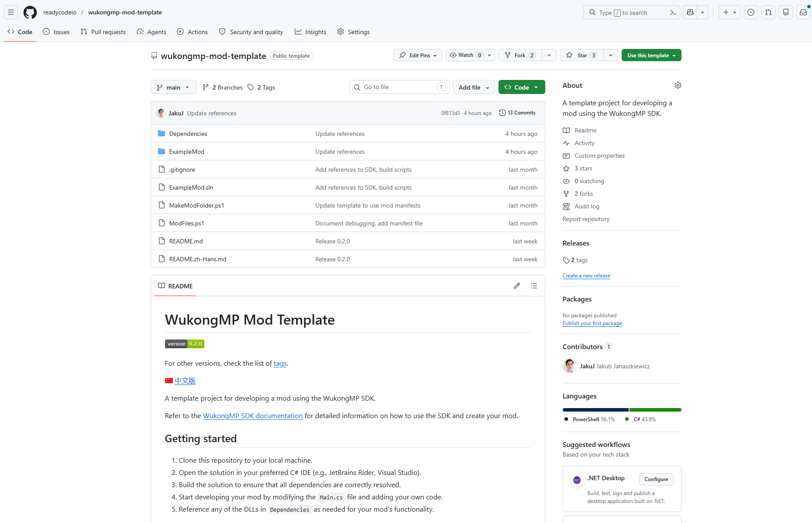Open the command palette icon

coord(673,12)
